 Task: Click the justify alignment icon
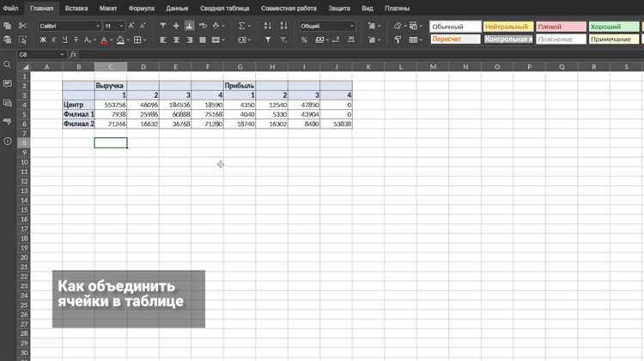(x=203, y=39)
